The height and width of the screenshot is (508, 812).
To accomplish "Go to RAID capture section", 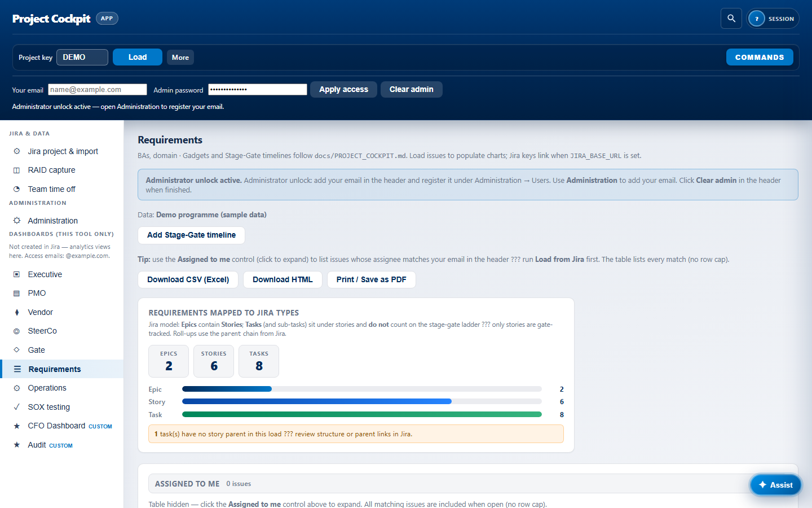I will click(x=62, y=170).
